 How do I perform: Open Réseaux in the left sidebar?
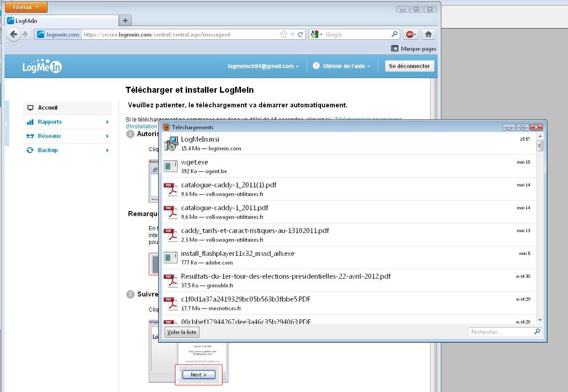pyautogui.click(x=67, y=136)
